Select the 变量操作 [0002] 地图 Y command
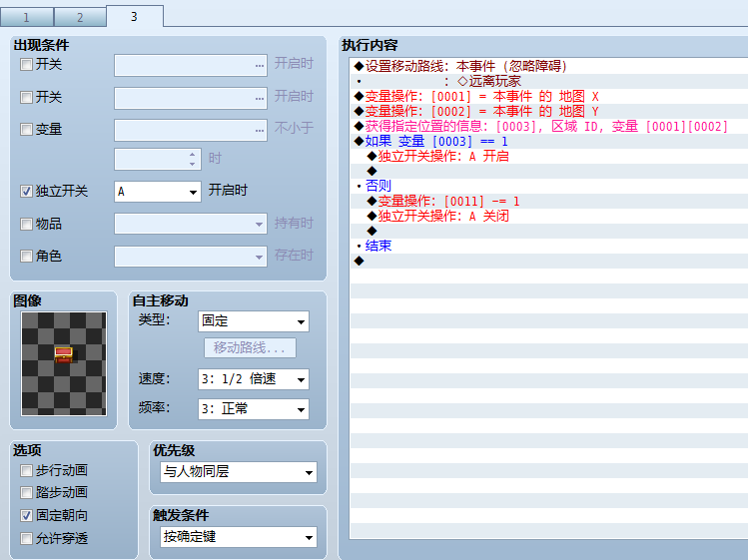 coord(549,111)
